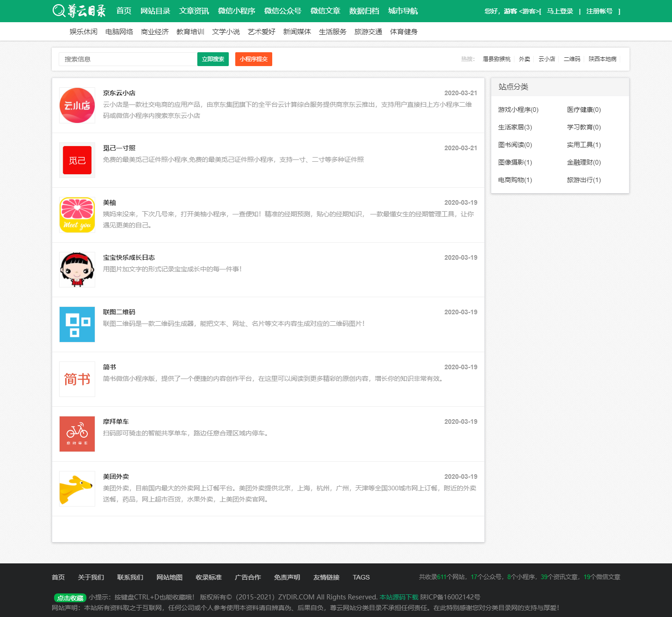This screenshot has width=672, height=617.
Task: Click the green 点击收藏 button
Action: 70,598
